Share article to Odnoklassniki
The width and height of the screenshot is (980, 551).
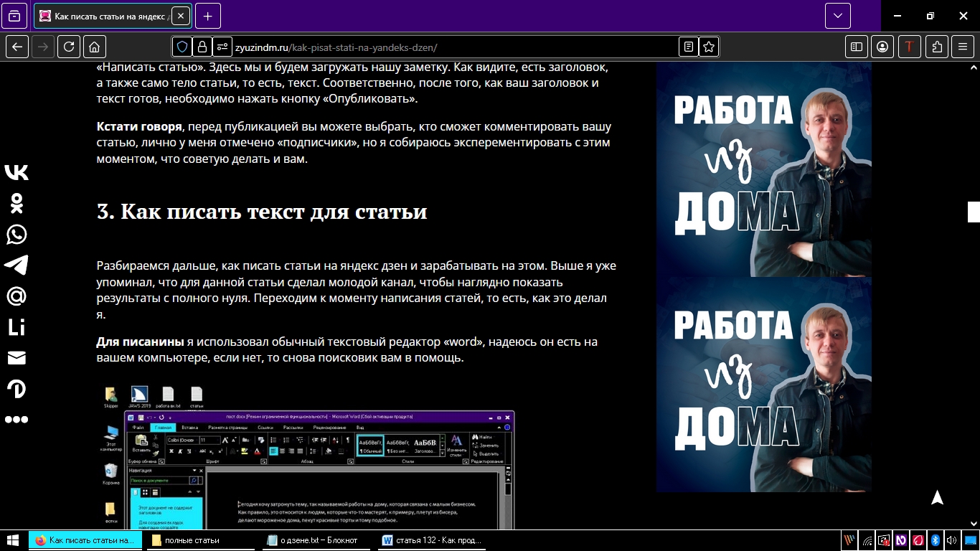coord(16,203)
